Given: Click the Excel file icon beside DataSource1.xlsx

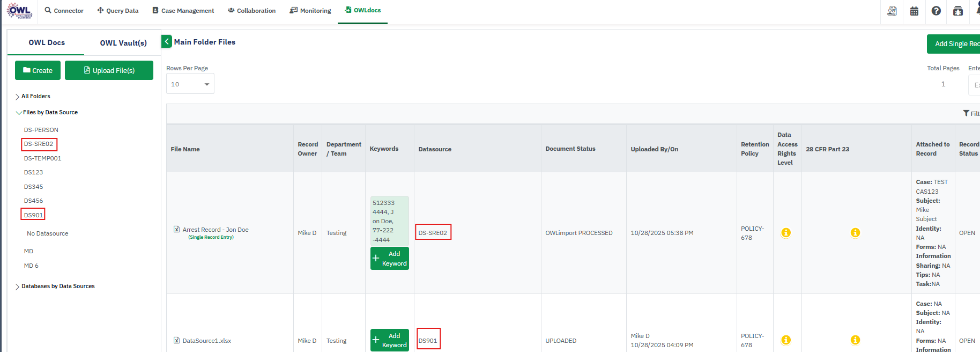Looking at the screenshot, I should [x=176, y=340].
